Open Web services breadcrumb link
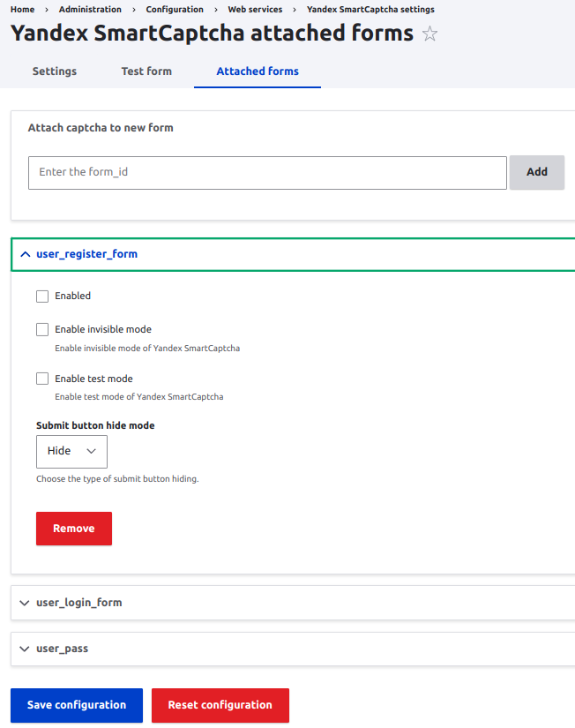The width and height of the screenshot is (575, 728). (256, 10)
